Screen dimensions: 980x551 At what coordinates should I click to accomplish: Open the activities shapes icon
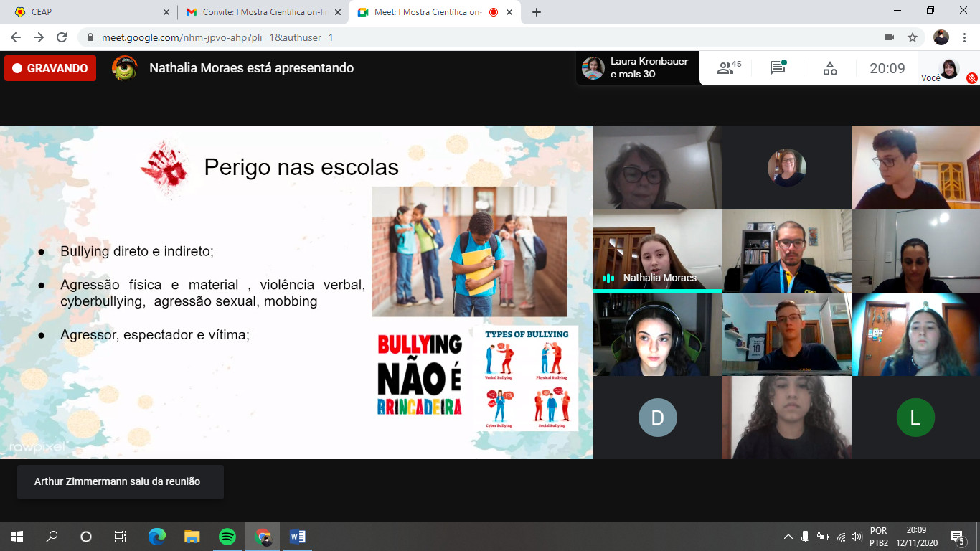(829, 68)
